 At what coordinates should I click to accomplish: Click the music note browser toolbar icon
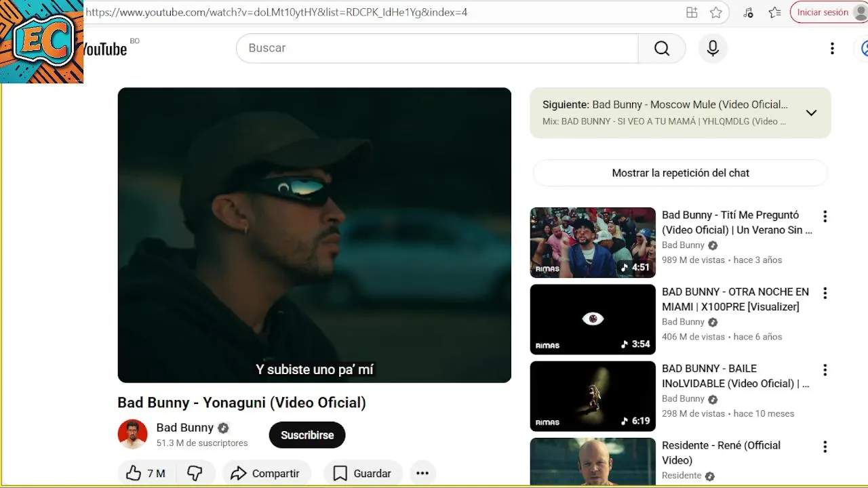pos(748,12)
